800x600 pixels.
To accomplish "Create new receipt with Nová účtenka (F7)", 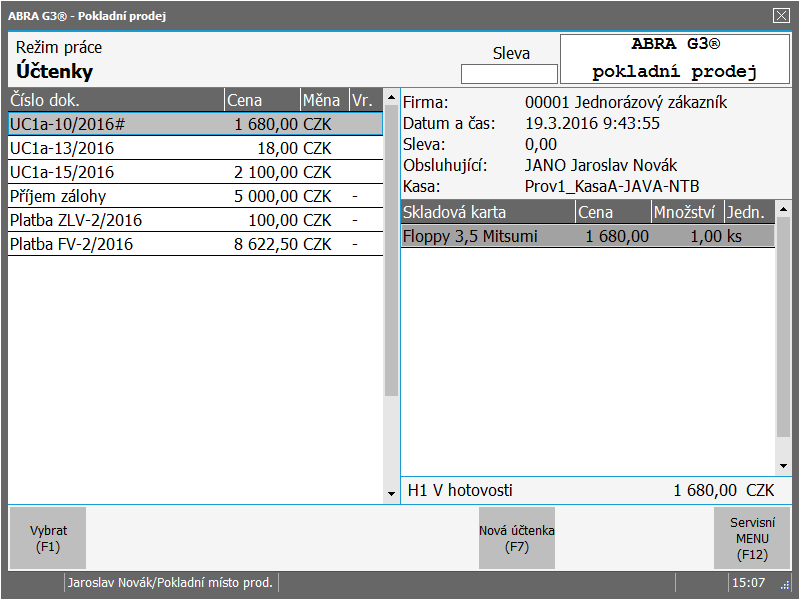I will point(516,538).
